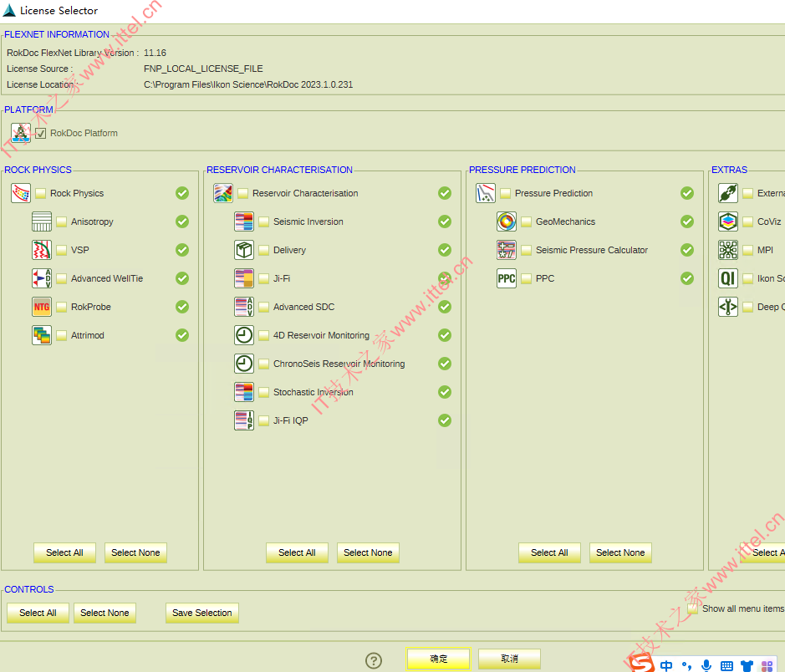This screenshot has height=672, width=785.
Task: Click Select All in Controls section
Action: pyautogui.click(x=38, y=613)
